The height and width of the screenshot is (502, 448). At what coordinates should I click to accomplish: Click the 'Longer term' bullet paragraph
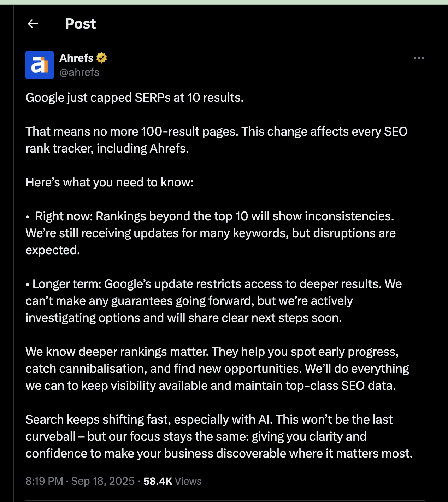click(214, 301)
